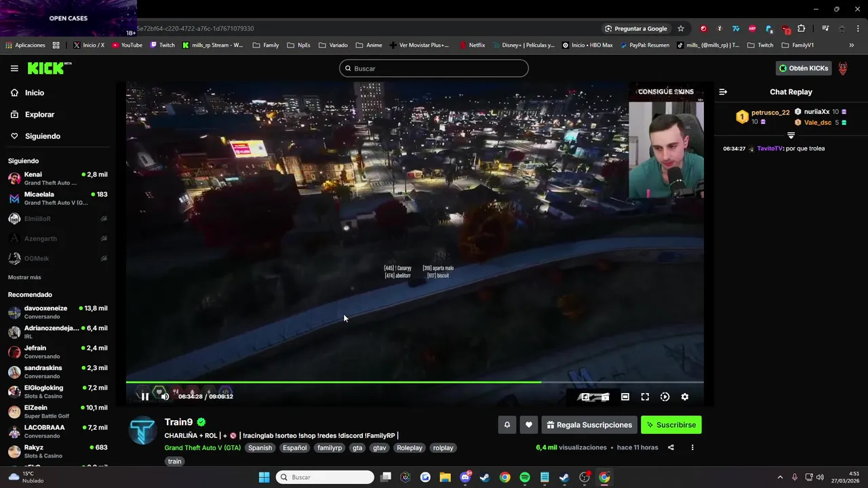Click the Obtén KICKs button
This screenshot has width=868, height=488.
pyautogui.click(x=804, y=68)
